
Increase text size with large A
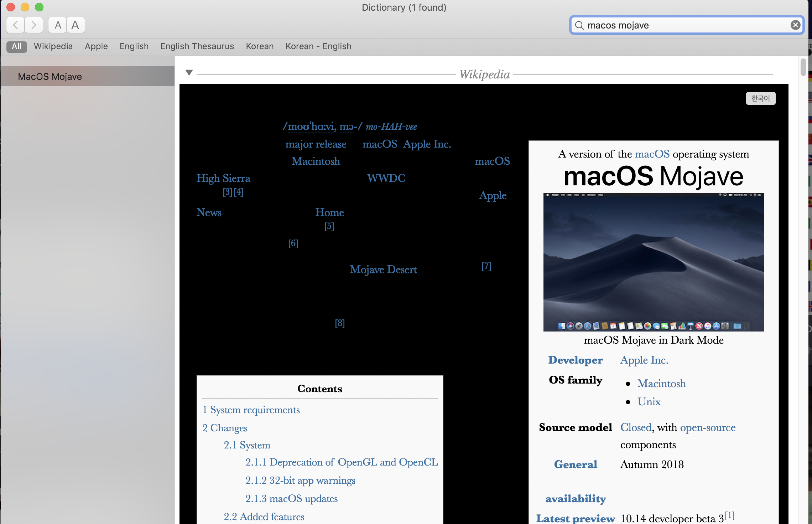(75, 25)
